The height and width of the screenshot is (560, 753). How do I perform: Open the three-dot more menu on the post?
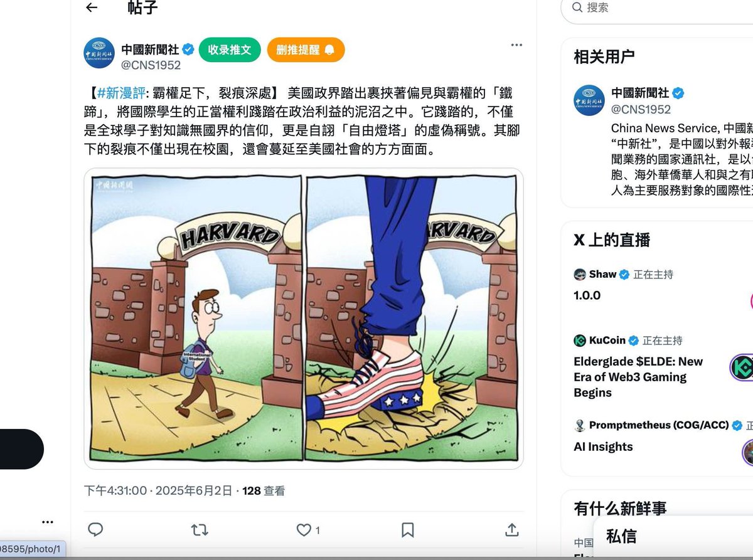point(516,45)
